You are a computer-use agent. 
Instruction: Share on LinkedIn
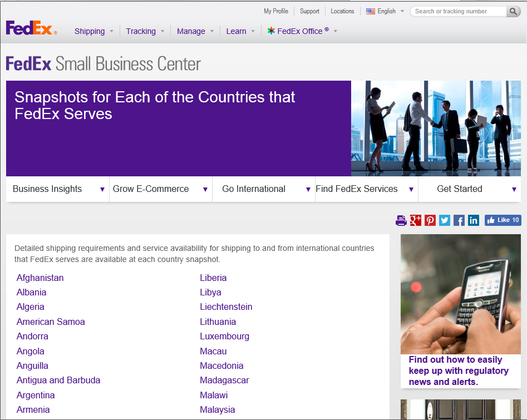tap(473, 220)
